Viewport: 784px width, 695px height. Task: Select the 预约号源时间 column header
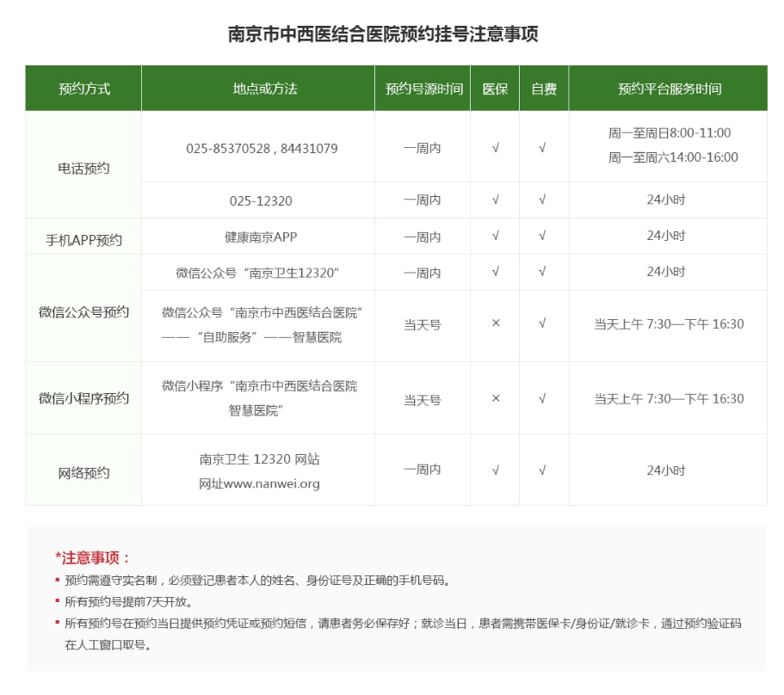[423, 89]
